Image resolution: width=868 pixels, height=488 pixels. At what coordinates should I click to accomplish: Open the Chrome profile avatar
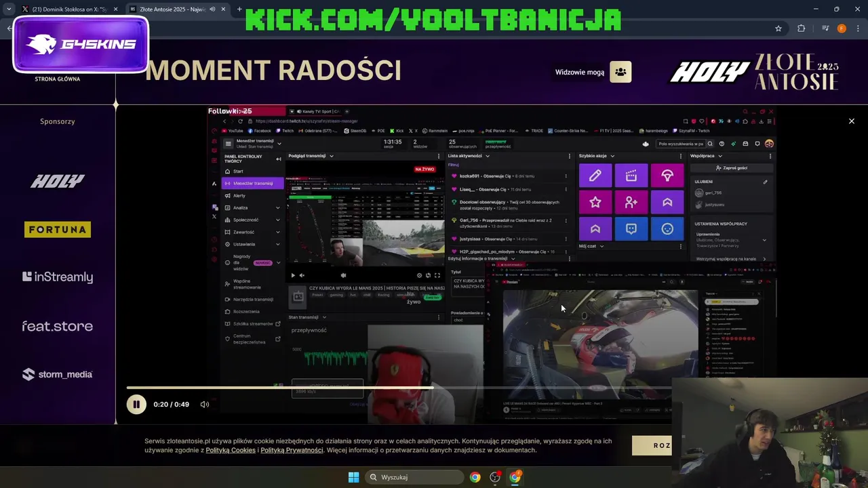[842, 28]
